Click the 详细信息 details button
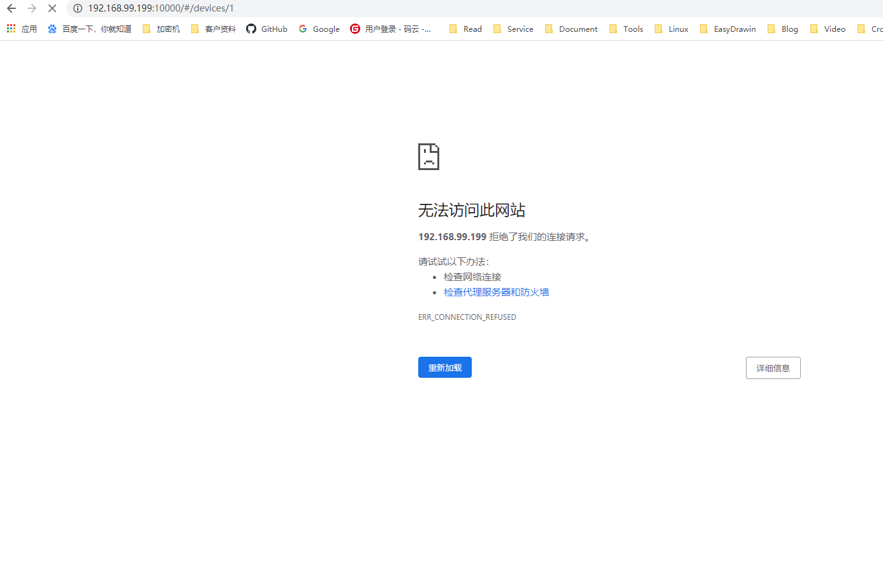This screenshot has height=588, width=883. (x=773, y=368)
